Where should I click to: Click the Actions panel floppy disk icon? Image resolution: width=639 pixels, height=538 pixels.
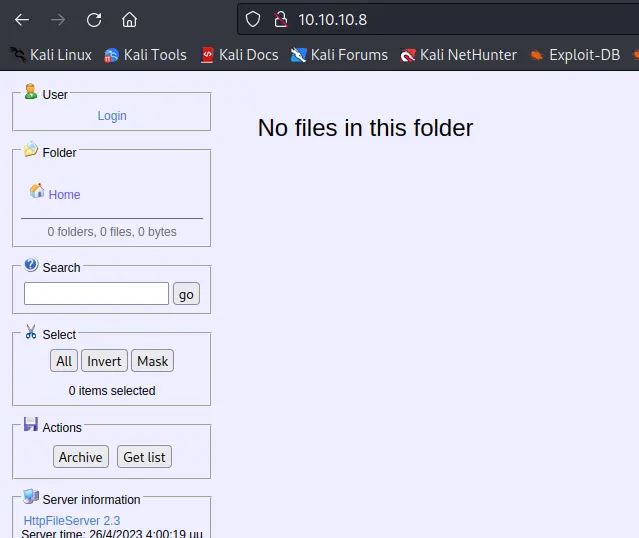point(31,424)
